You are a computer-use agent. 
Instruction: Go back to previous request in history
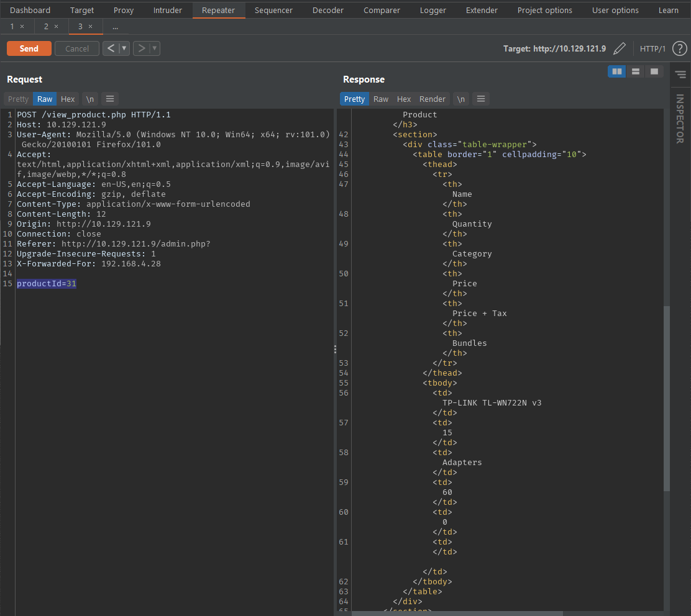point(110,48)
